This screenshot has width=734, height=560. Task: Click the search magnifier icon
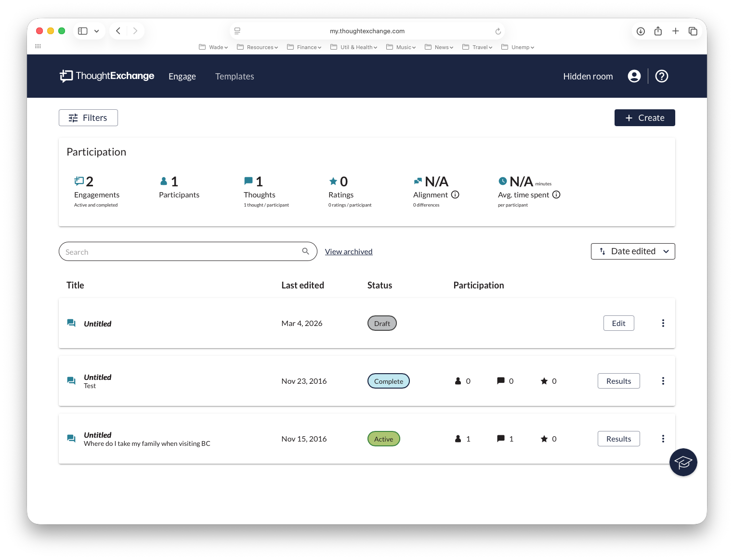pos(305,251)
